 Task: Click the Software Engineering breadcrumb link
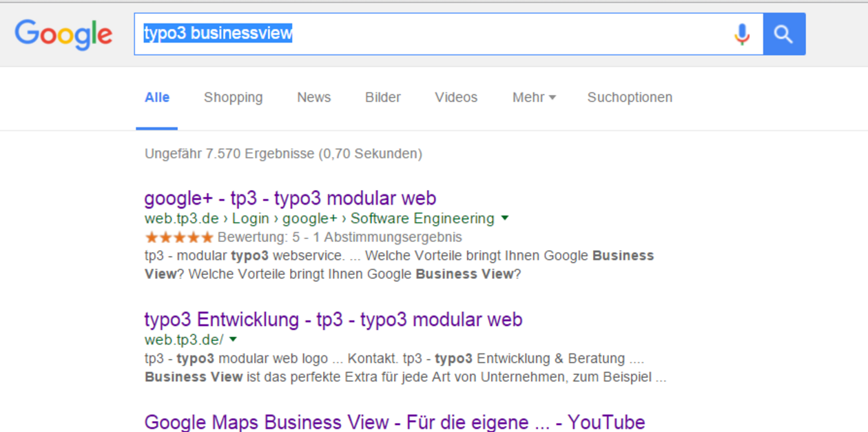tap(422, 218)
